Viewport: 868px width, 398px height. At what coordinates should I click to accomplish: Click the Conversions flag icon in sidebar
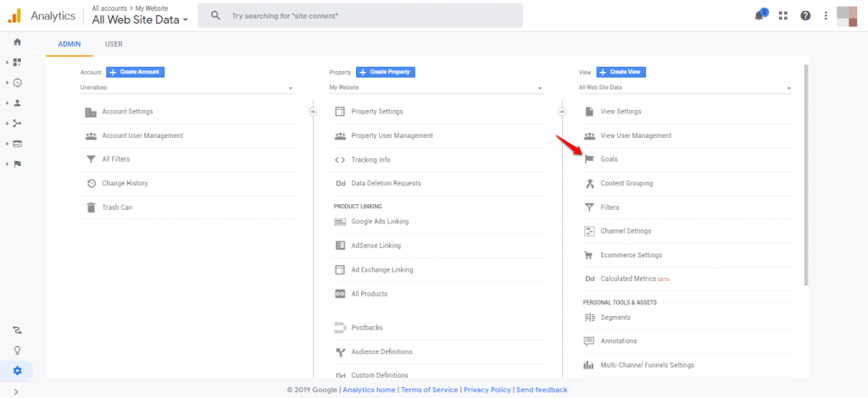click(17, 163)
